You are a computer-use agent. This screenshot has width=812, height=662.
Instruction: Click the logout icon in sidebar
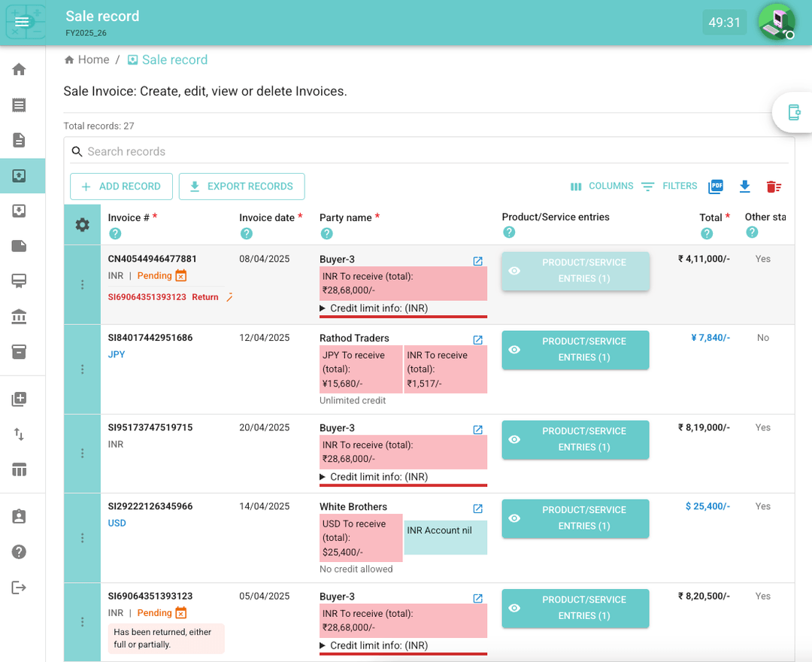tap(20, 588)
